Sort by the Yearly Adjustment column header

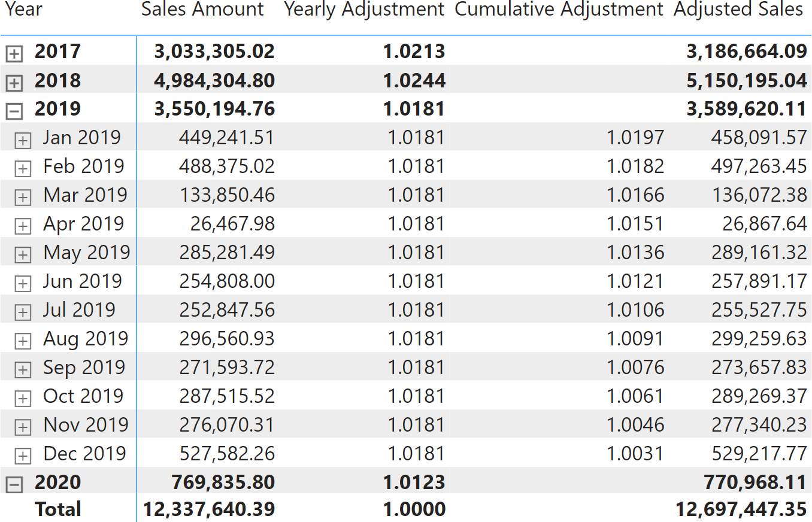[364, 10]
